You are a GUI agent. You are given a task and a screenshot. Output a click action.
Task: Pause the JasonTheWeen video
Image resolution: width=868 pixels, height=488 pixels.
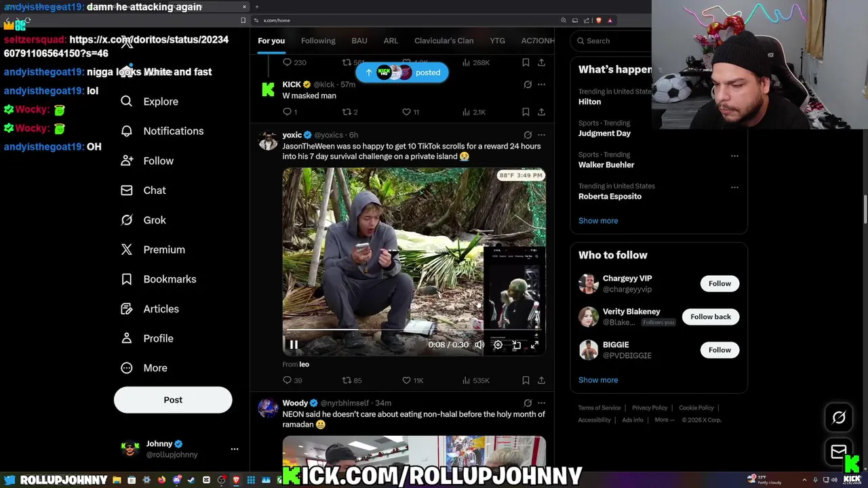pyautogui.click(x=294, y=345)
